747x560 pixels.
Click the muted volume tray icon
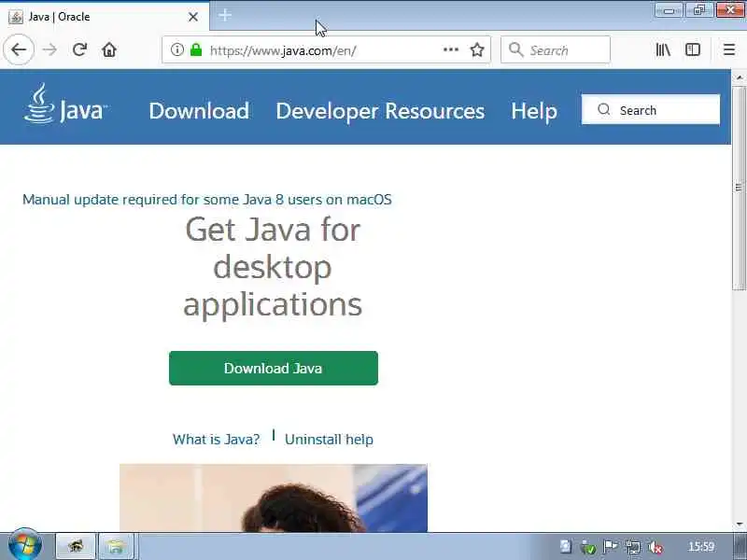pos(656,547)
